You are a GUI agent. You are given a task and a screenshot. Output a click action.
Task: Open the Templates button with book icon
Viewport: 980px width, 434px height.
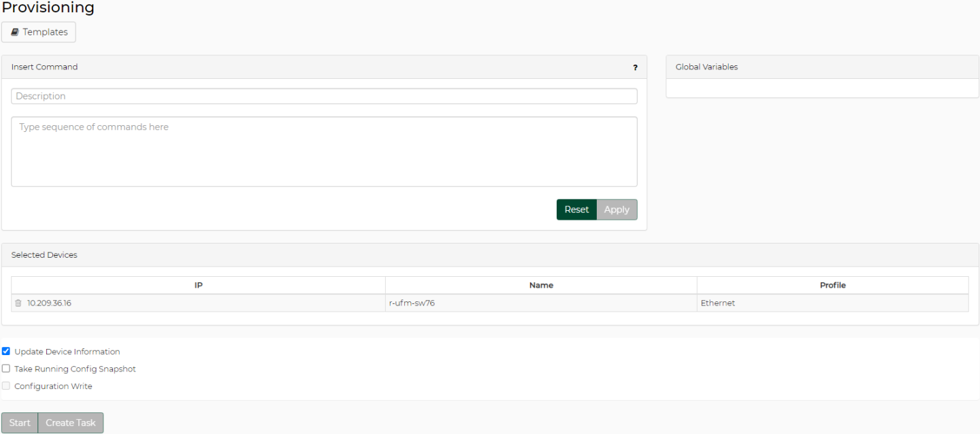click(x=39, y=32)
